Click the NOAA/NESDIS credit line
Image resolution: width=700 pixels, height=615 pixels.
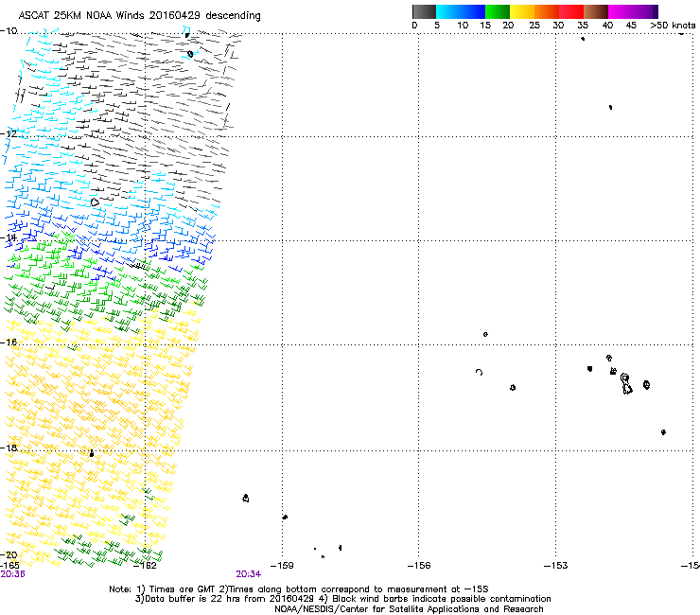(x=409, y=609)
